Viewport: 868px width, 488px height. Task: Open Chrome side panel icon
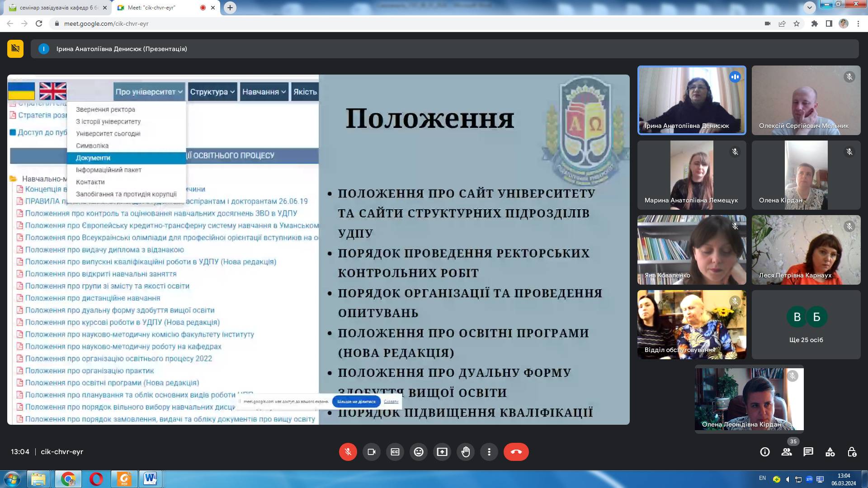coord(829,23)
